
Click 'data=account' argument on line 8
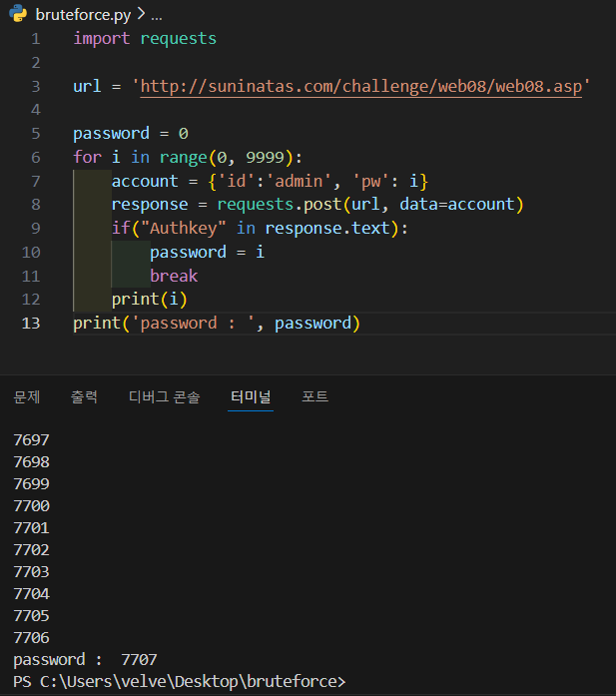(456, 205)
